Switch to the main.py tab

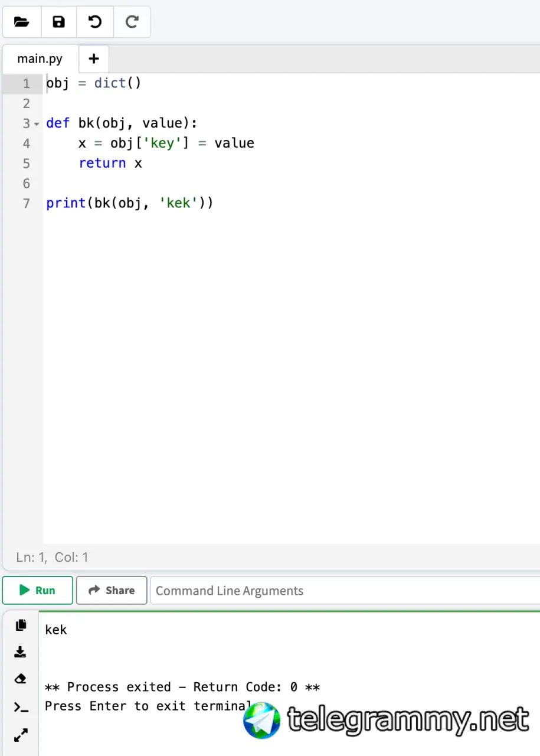[x=40, y=58]
